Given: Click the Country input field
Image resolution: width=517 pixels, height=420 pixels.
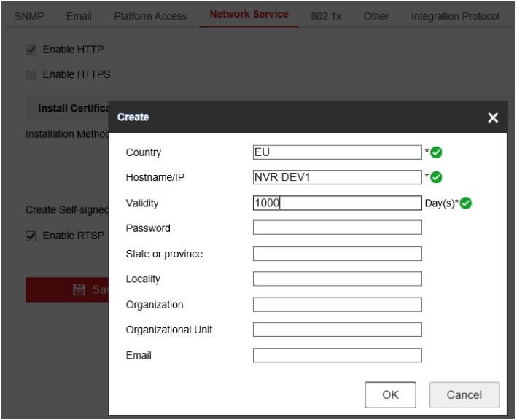Looking at the screenshot, I should 337,152.
